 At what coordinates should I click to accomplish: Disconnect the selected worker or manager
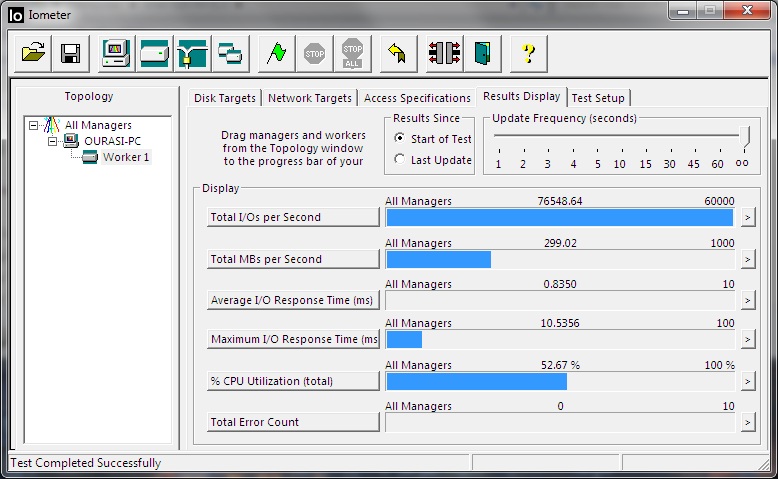[445, 53]
